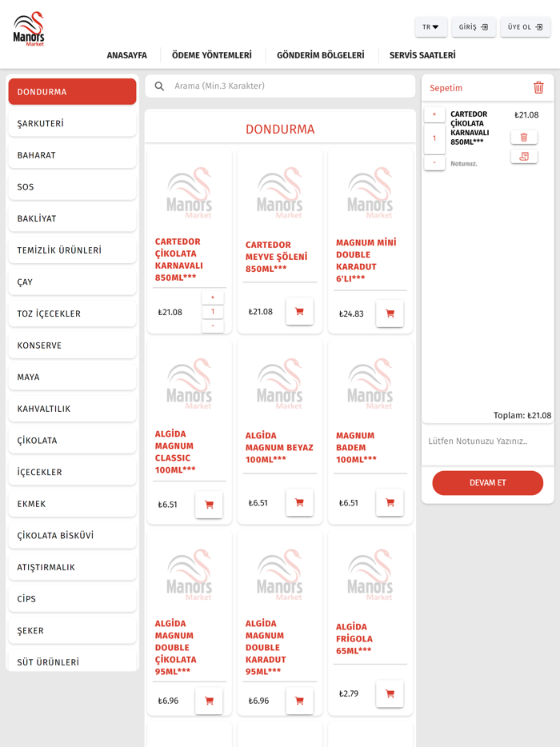The image size is (560, 747).
Task: Add Magnum Mini Double Karadut 6'lı to cart
Action: [390, 314]
